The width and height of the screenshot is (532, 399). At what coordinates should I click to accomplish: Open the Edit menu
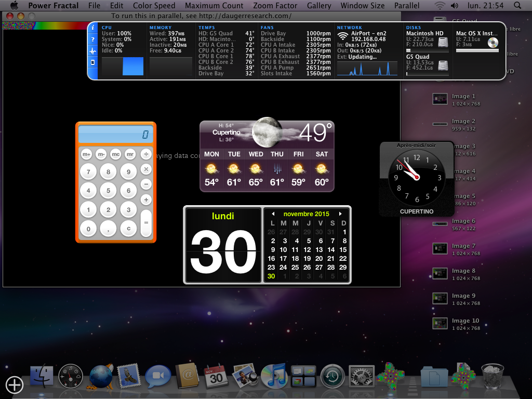(x=116, y=5)
